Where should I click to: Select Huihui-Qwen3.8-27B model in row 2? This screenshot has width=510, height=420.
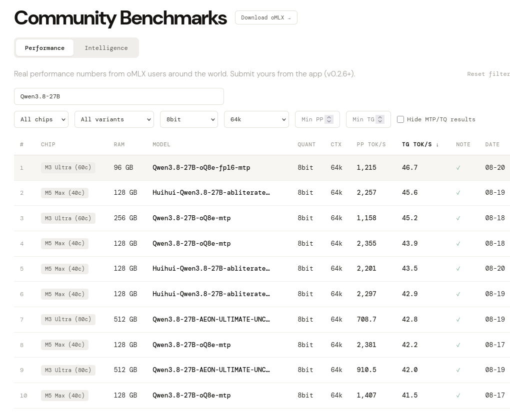211,193
